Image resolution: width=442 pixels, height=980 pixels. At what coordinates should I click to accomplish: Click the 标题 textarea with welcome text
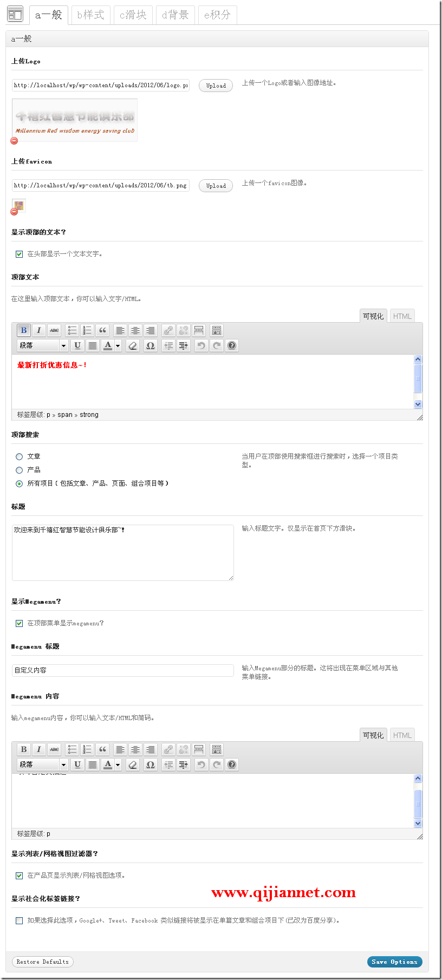click(123, 553)
